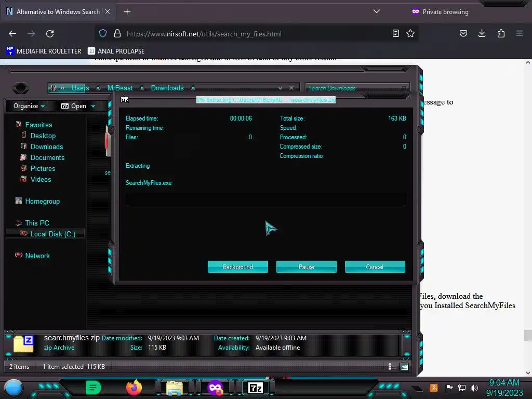Go forward in Firefox
The image size is (532, 399).
pyautogui.click(x=31, y=34)
